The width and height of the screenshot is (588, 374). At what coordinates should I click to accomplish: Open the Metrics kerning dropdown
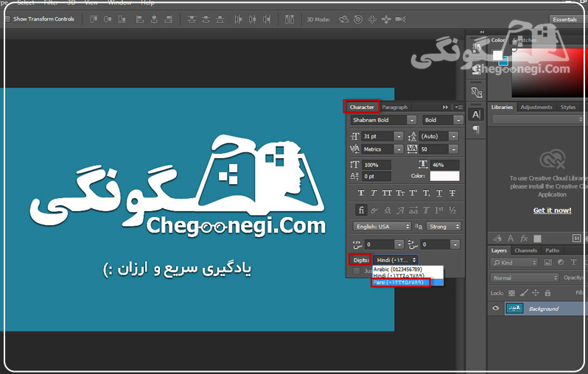click(x=399, y=149)
